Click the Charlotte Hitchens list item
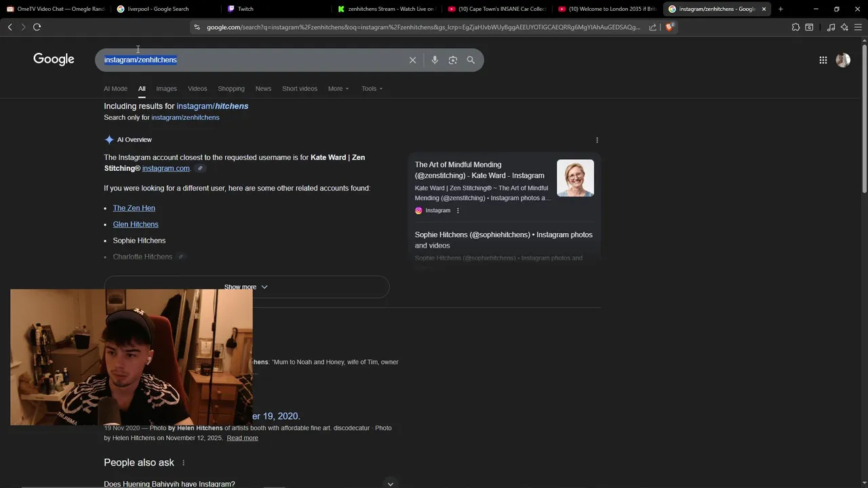 pos(142,257)
